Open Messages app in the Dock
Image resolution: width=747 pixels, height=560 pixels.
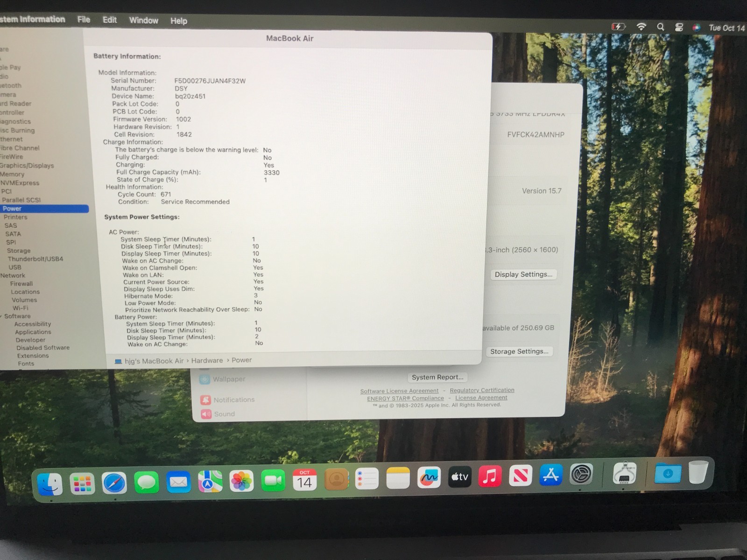point(147,483)
